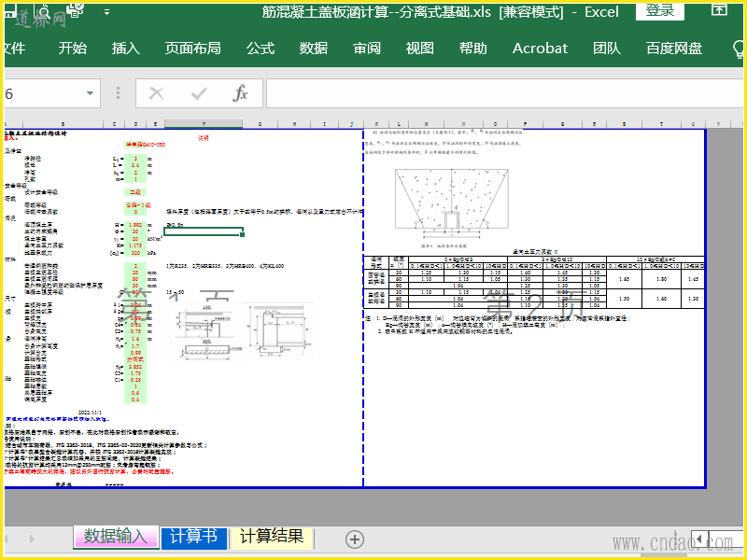Open the 百度网盘 ribbon tab

point(674,49)
